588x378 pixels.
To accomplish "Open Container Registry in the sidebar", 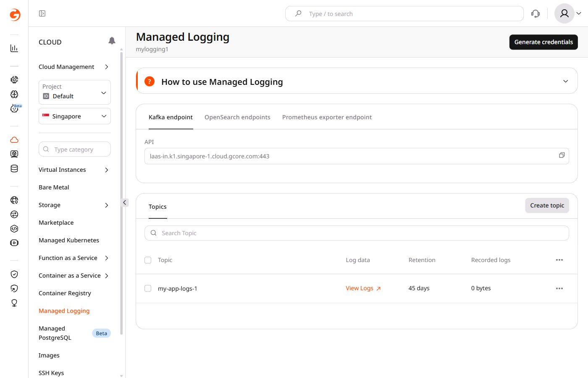I will (x=65, y=293).
